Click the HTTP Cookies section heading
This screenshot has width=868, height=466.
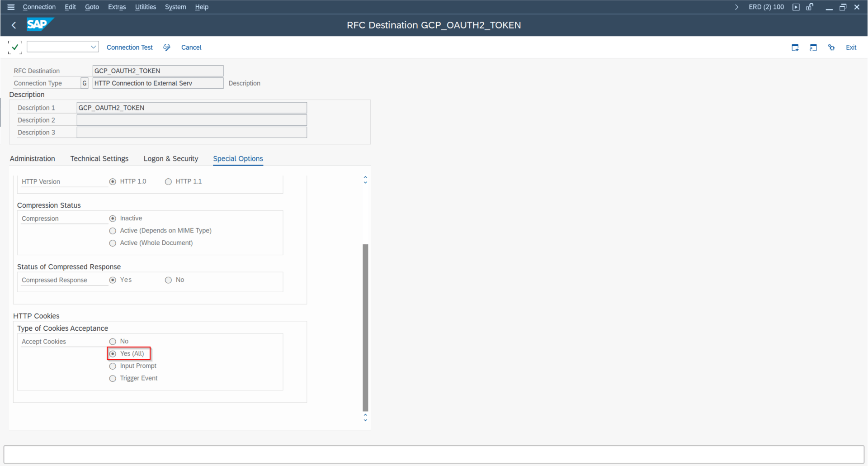pyautogui.click(x=36, y=316)
